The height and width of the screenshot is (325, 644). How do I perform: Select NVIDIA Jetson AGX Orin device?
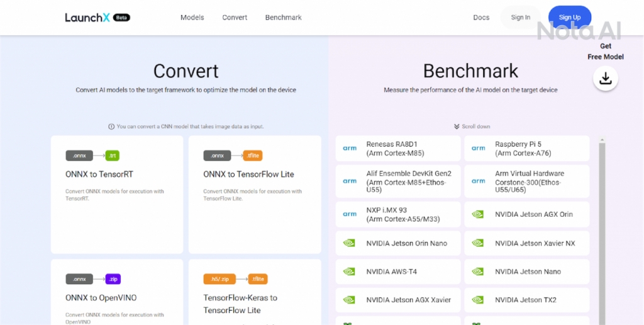point(527,214)
